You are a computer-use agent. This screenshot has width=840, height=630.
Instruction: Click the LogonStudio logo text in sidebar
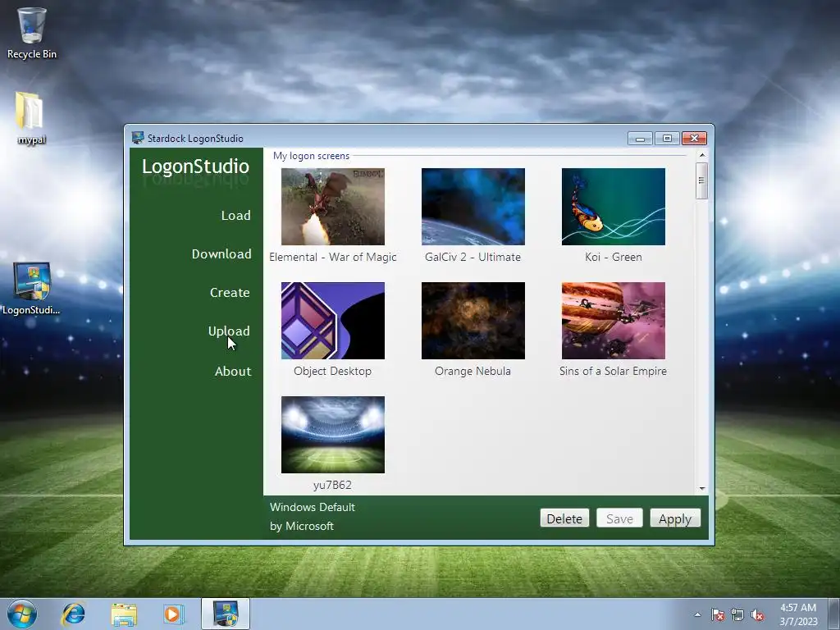click(x=195, y=167)
